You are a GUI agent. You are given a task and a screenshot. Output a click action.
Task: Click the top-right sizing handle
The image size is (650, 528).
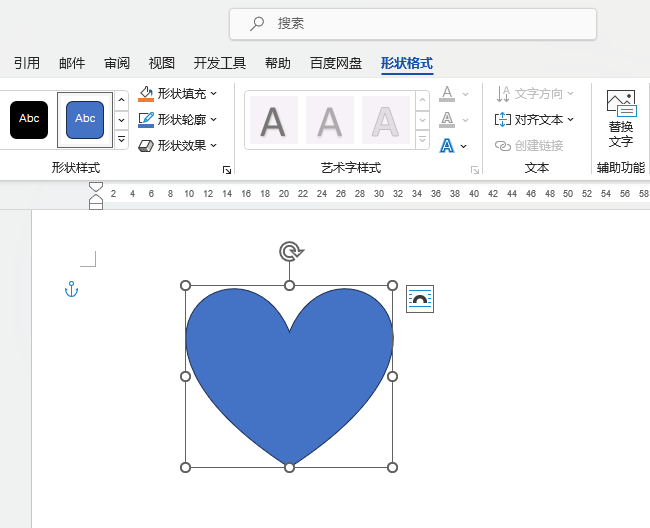[392, 286]
